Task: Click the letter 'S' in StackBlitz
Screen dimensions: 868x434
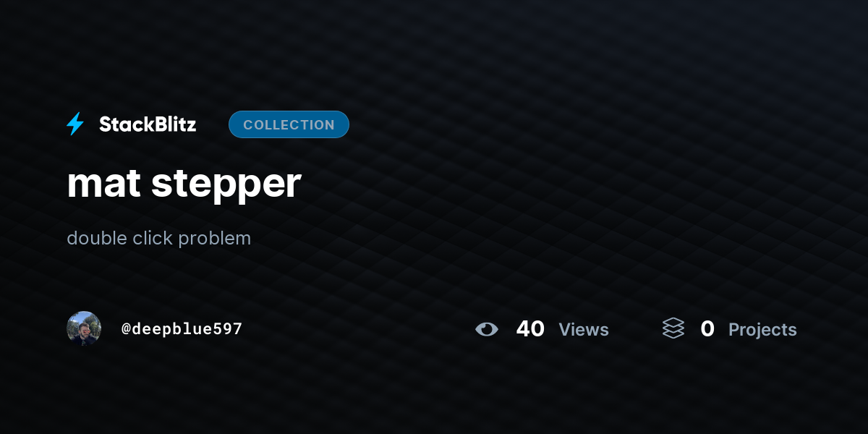Action: tap(106, 124)
